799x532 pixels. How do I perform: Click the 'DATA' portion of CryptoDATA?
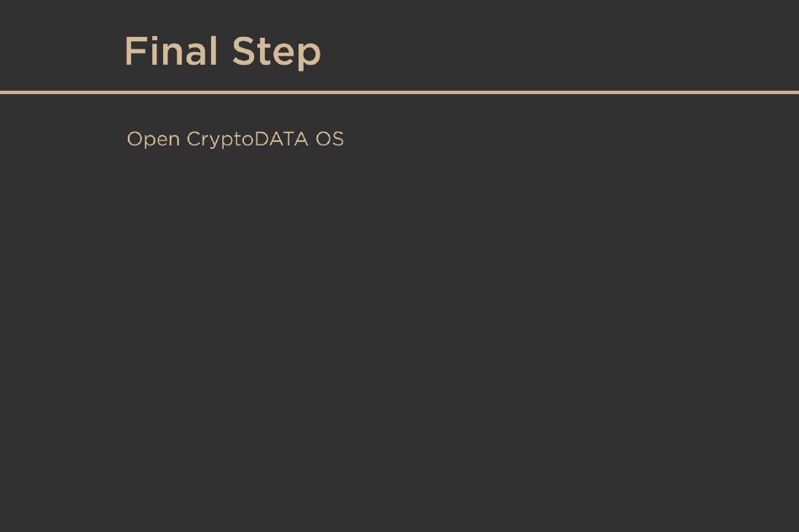(281, 139)
